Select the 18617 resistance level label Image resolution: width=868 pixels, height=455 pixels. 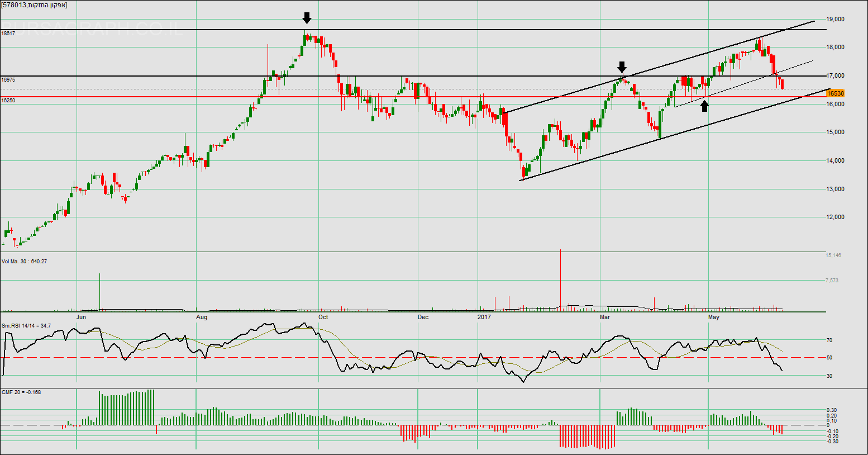(x=8, y=34)
